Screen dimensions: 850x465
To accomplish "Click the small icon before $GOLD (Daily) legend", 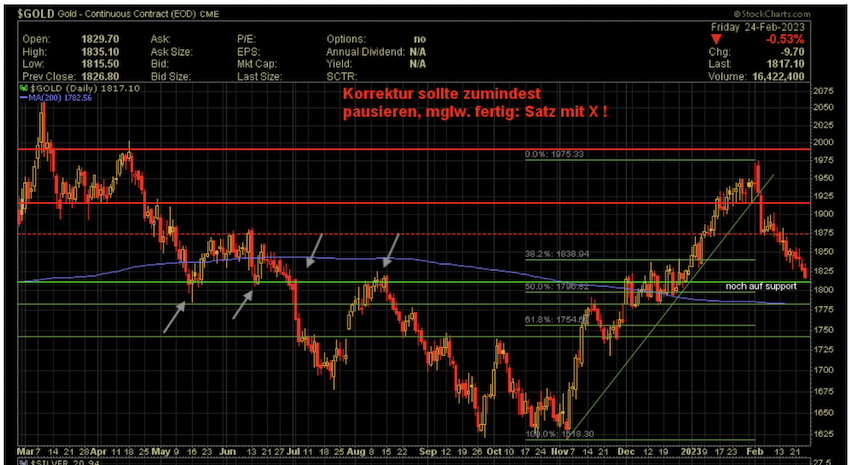I will (22, 88).
